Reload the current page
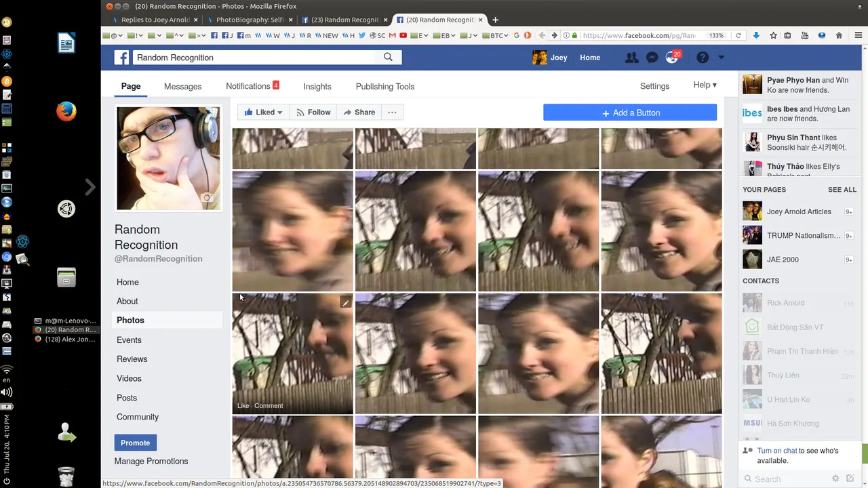868x488 pixels. click(738, 35)
